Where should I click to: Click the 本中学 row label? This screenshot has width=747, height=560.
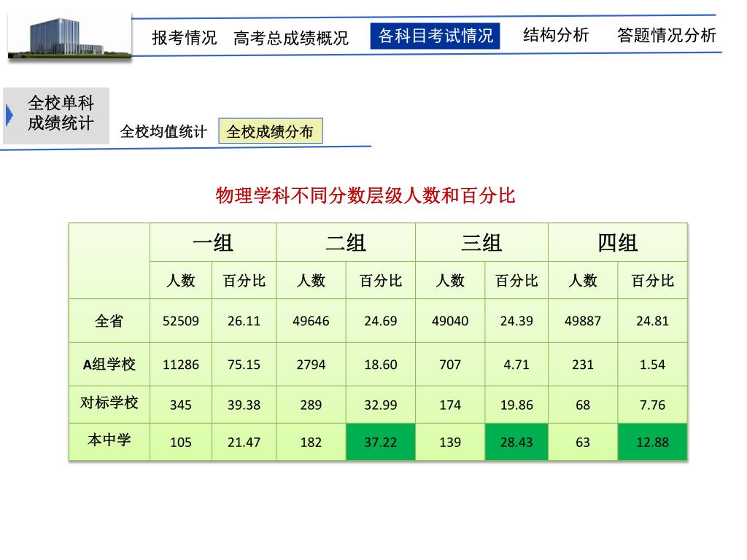pos(109,441)
